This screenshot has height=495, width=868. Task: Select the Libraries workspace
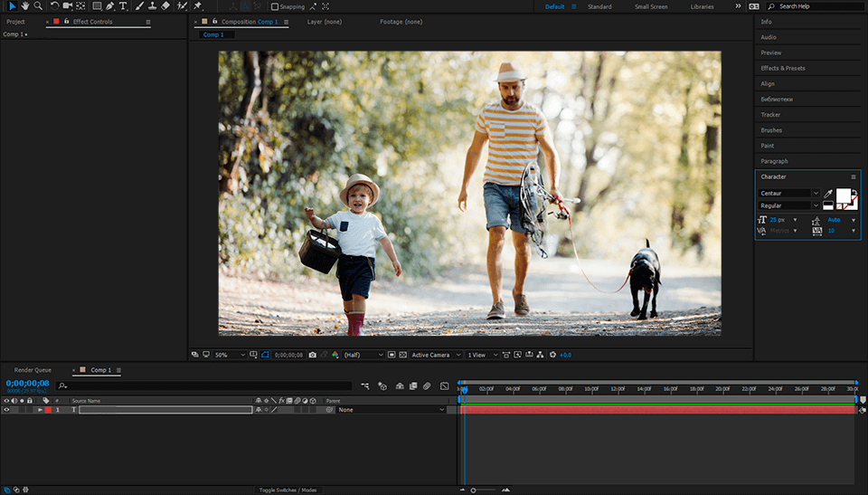click(702, 6)
